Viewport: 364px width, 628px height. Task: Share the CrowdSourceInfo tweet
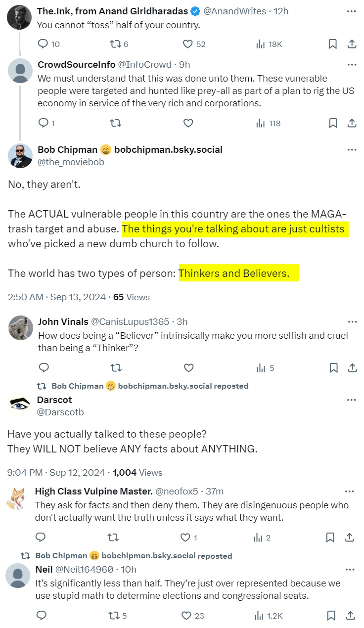pyautogui.click(x=352, y=123)
